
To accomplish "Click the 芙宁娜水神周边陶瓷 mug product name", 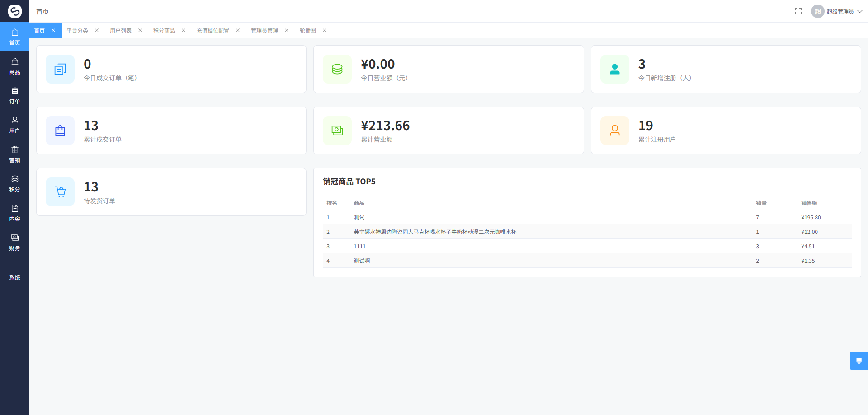I will pos(435,232).
